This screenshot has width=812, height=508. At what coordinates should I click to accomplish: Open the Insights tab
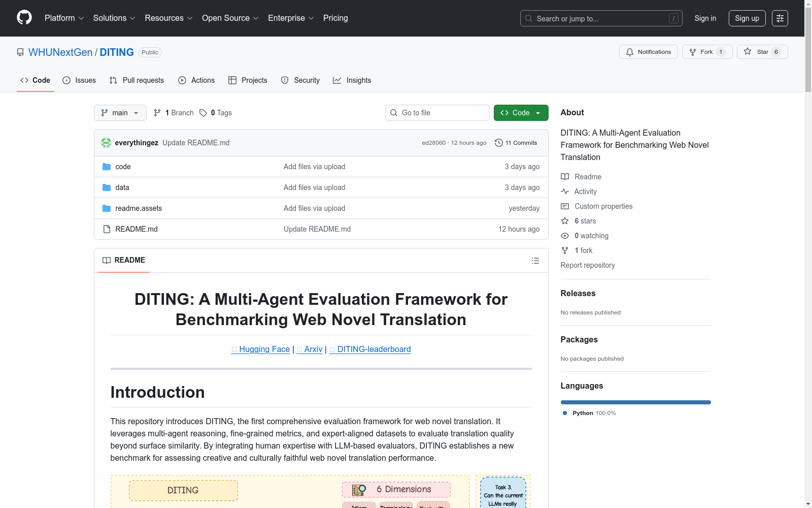coord(352,80)
